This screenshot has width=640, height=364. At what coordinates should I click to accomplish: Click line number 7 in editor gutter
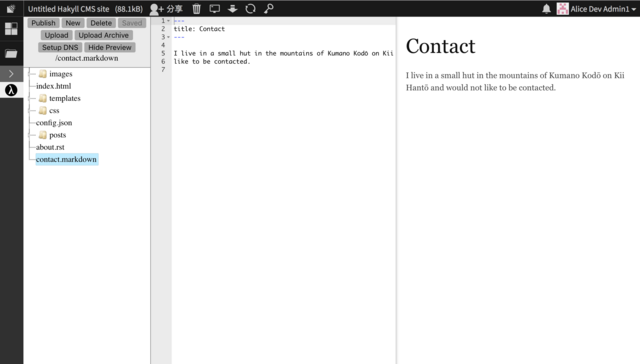click(163, 70)
